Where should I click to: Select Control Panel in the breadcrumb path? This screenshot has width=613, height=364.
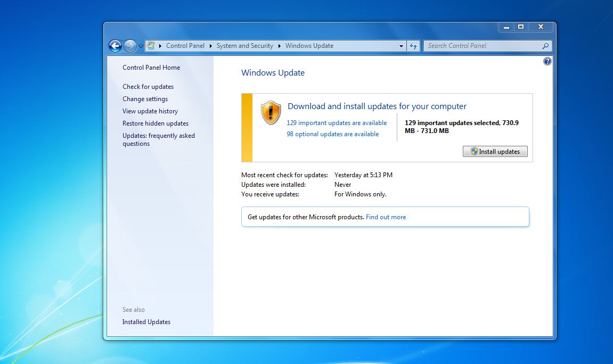coord(186,46)
